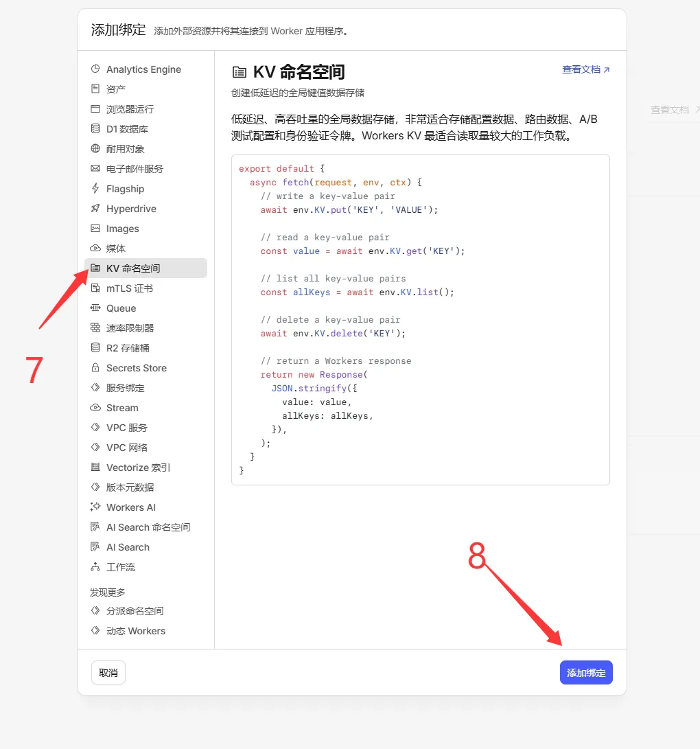700x749 pixels.
Task: Click the Secrets Store lock icon
Action: point(95,367)
